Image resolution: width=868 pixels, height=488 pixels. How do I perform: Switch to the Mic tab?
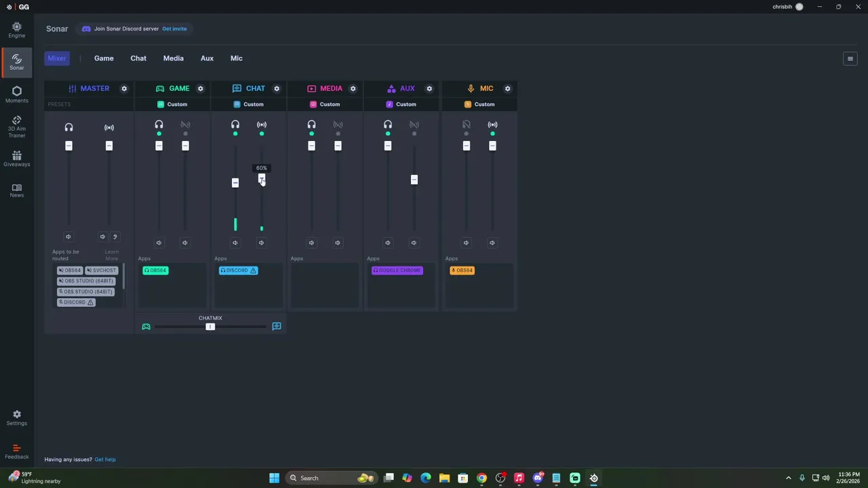(x=236, y=58)
